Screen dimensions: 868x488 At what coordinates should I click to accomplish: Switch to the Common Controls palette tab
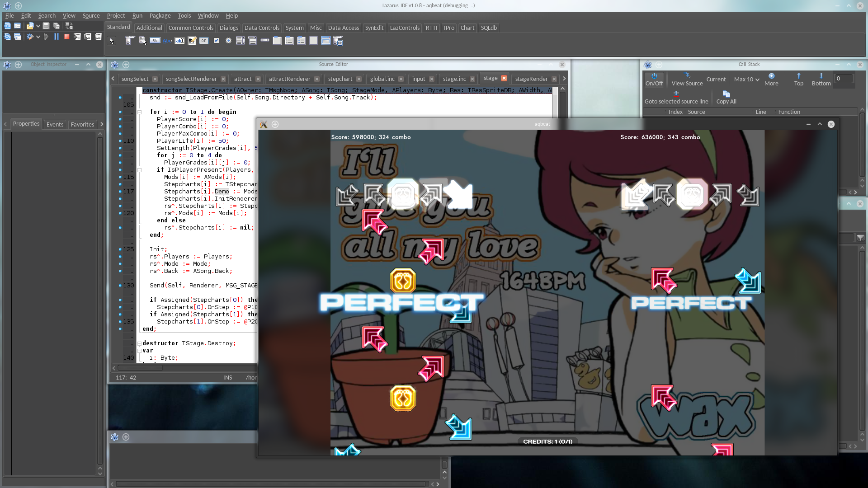pos(191,28)
